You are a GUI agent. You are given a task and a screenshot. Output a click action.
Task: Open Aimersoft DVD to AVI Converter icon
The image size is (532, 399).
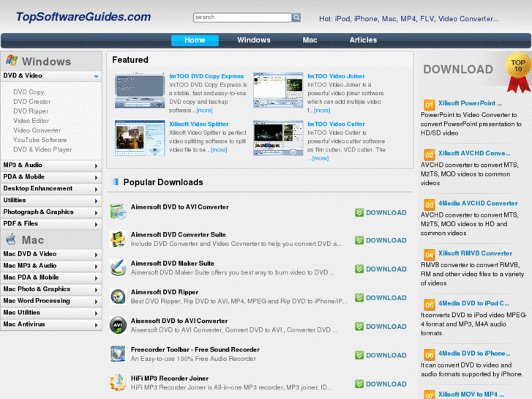coord(118,212)
